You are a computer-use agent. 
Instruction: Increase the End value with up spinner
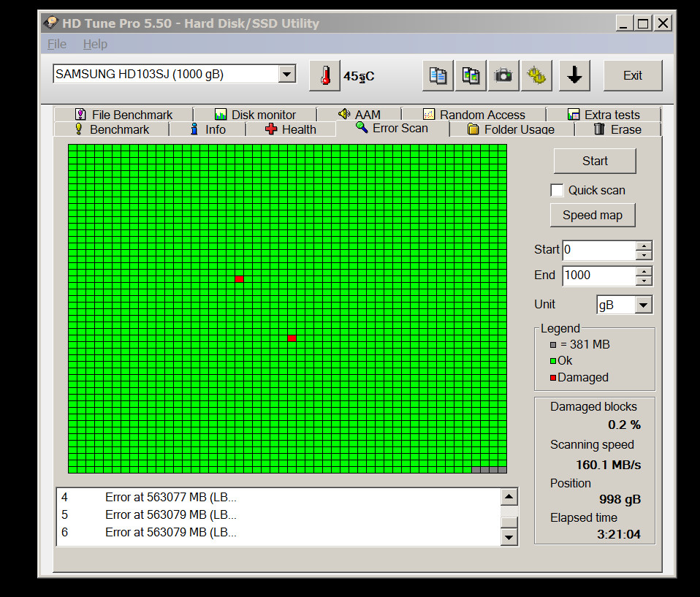[644, 272]
